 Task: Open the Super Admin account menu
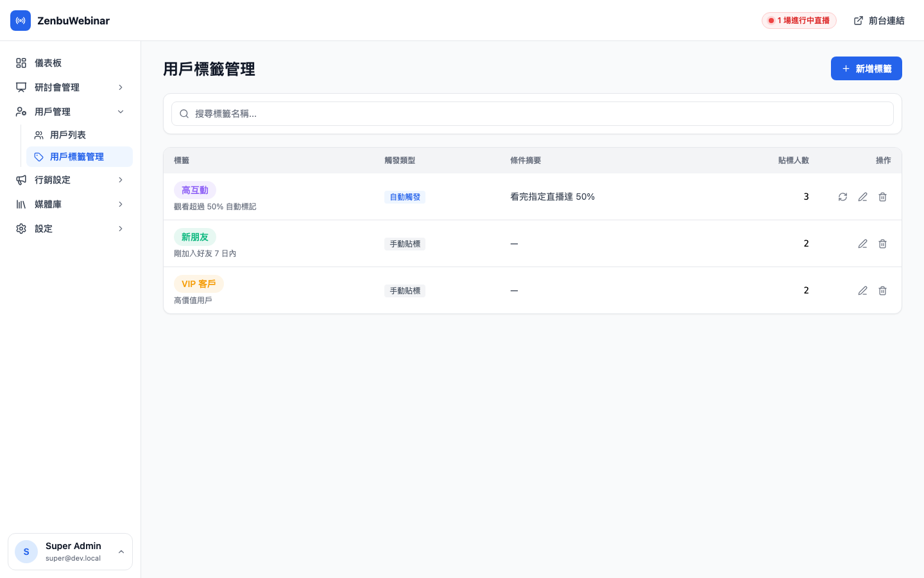(70, 551)
